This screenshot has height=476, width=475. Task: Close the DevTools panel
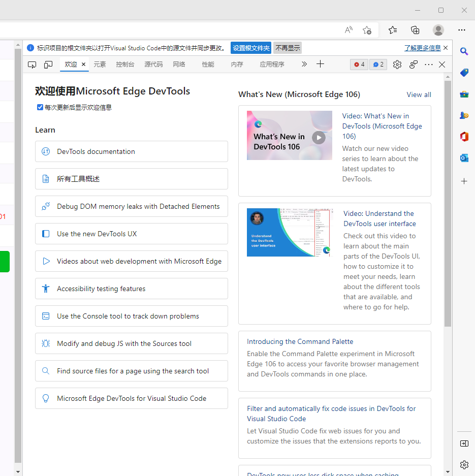click(442, 65)
